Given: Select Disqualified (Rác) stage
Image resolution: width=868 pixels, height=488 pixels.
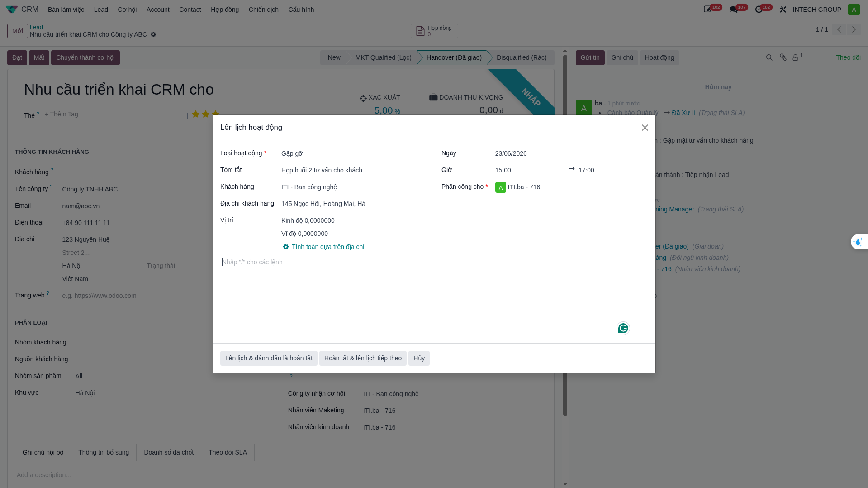Looking at the screenshot, I should (x=522, y=57).
